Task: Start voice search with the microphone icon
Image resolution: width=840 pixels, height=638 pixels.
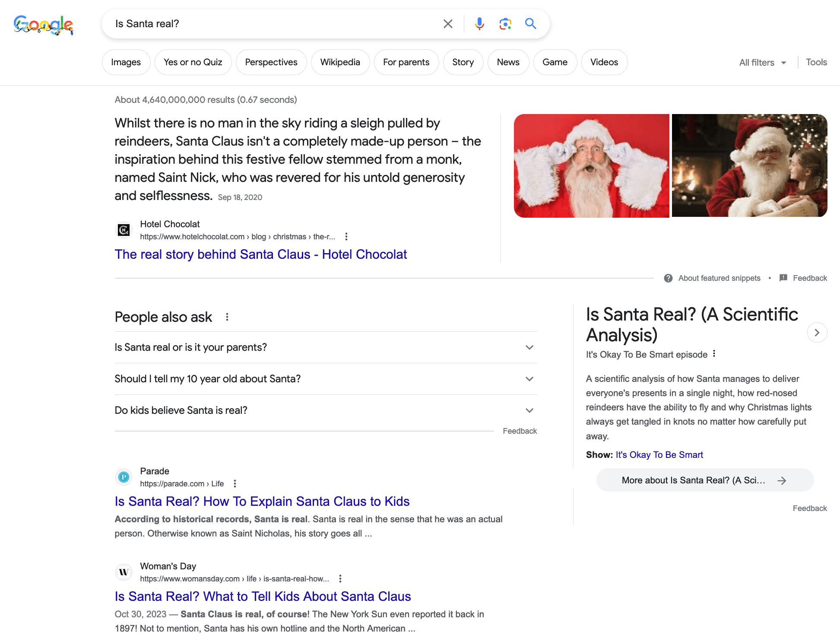Action: [x=479, y=24]
